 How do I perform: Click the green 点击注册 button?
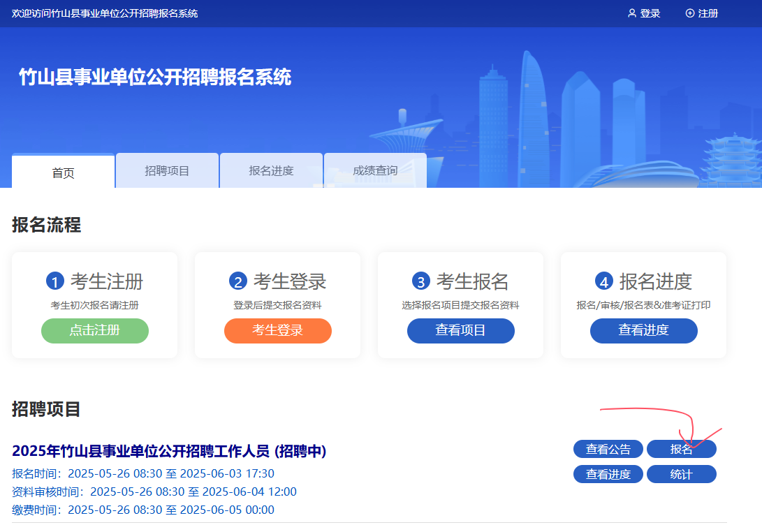point(95,331)
